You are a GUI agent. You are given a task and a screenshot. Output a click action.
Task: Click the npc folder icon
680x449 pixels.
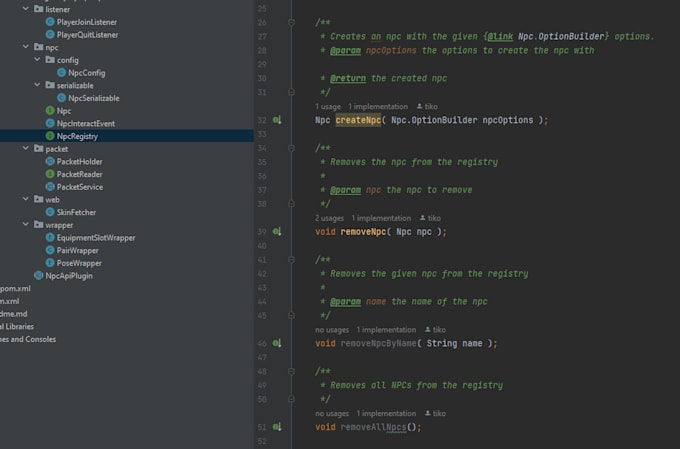(39, 47)
